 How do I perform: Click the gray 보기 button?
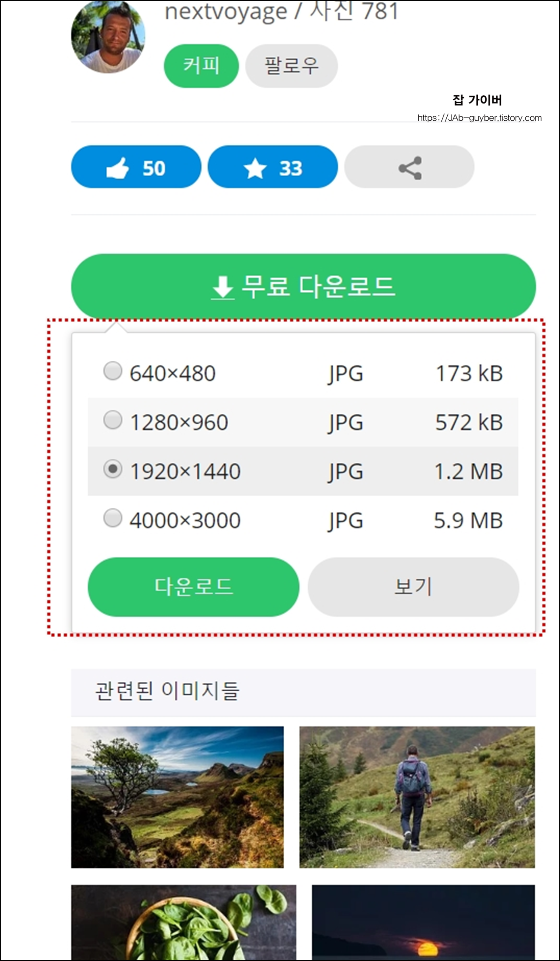[x=413, y=587]
